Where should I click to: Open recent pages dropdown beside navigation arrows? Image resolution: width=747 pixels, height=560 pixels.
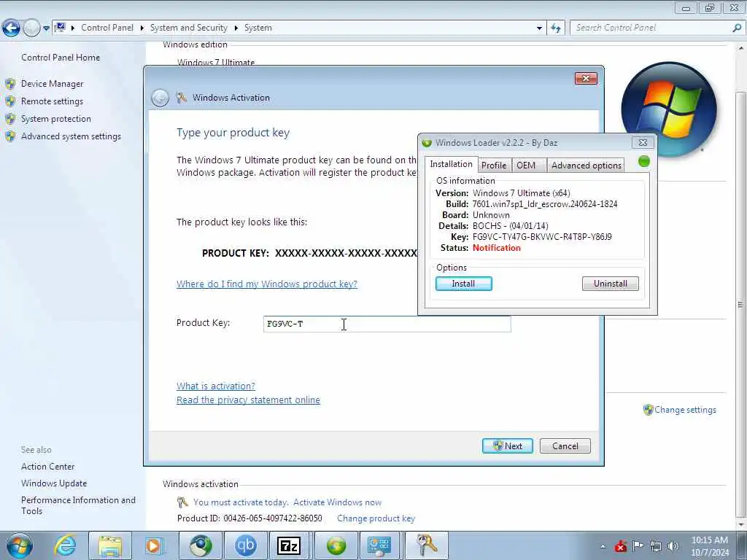click(x=46, y=28)
